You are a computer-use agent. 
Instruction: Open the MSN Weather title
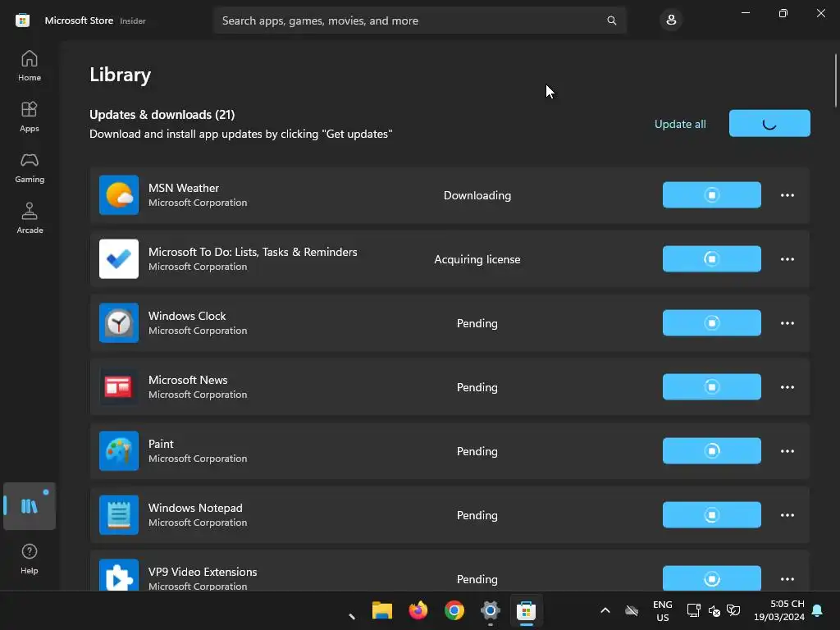[x=183, y=188]
